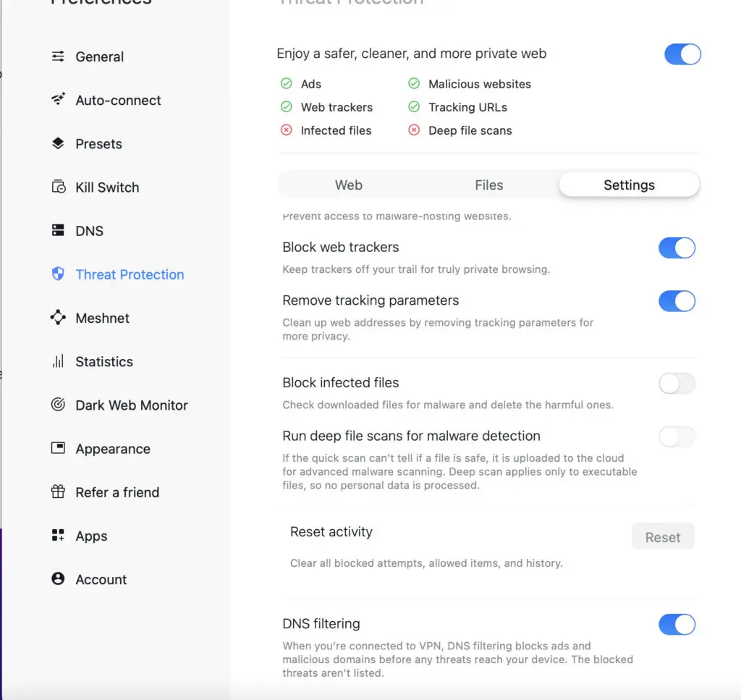
Task: Click the Meshnet nodes icon
Action: coord(58,317)
